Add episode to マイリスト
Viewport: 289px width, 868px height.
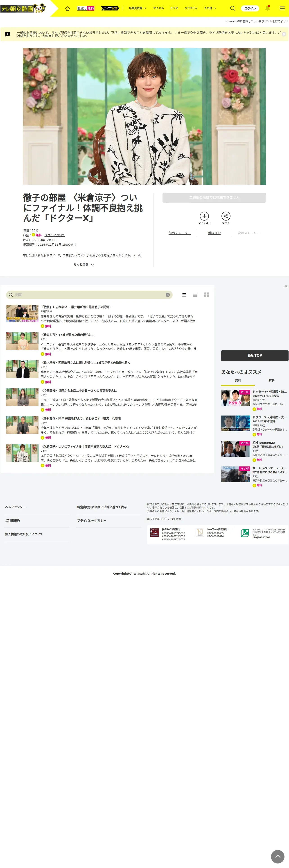point(204,218)
